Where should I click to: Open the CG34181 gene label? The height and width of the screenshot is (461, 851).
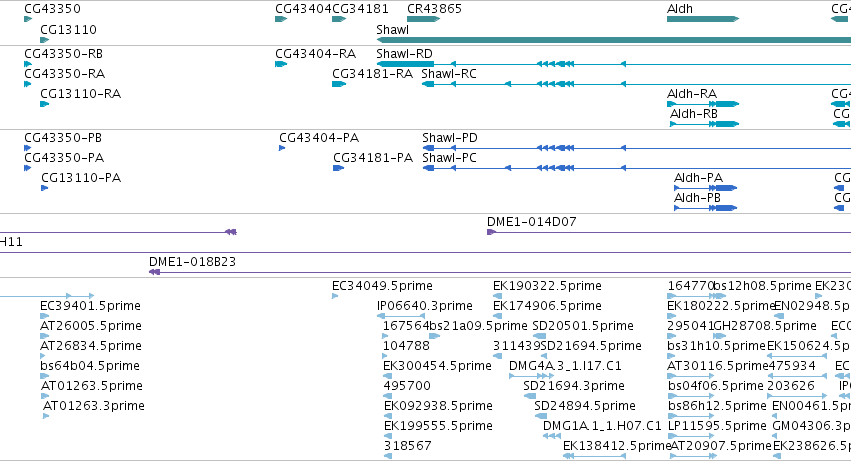(360, 9)
